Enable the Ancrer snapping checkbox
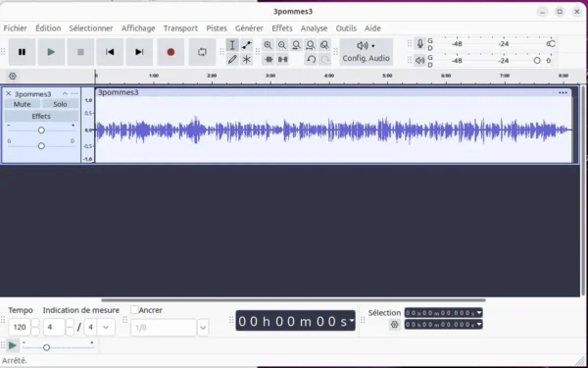 [134, 310]
